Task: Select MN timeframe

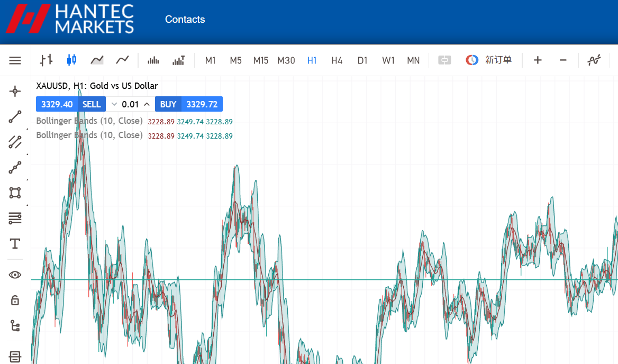Action: [413, 60]
